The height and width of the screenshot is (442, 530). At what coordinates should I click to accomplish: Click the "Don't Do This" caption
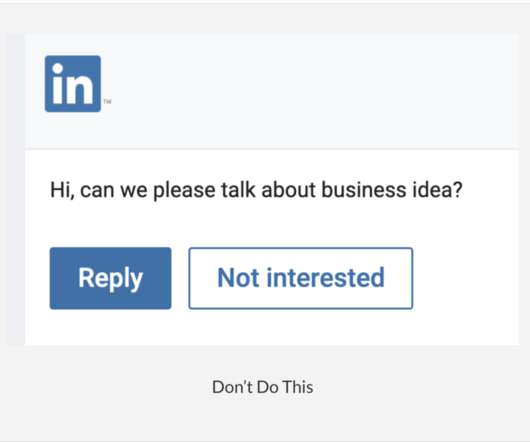pyautogui.click(x=263, y=387)
